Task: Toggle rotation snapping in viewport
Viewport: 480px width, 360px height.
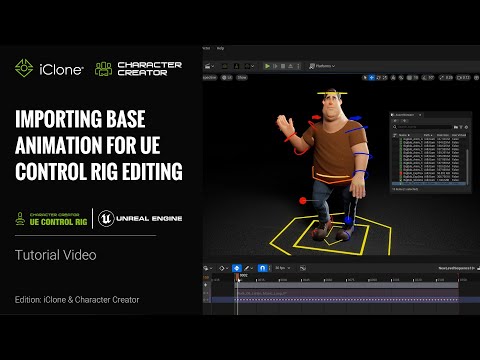Action: [424, 77]
